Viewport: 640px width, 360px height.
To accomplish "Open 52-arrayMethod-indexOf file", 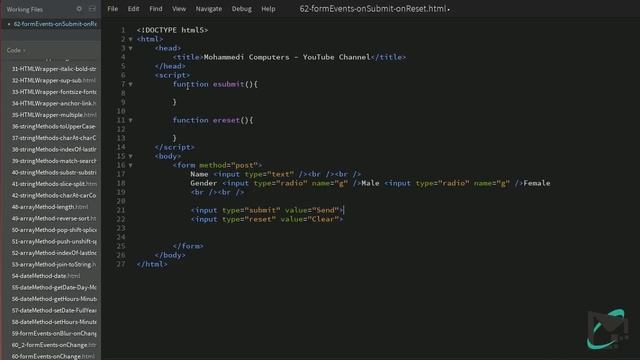I will (54, 253).
